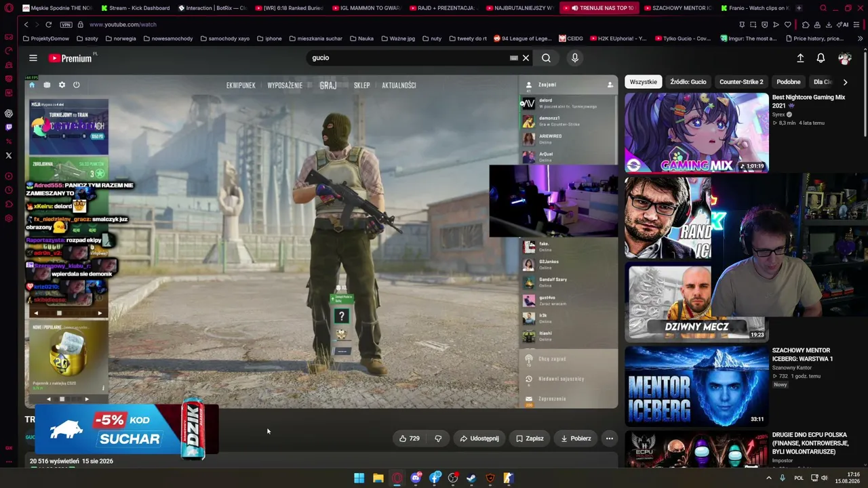
Task: Open the extensions cube icon in toolbar
Action: 806,24
